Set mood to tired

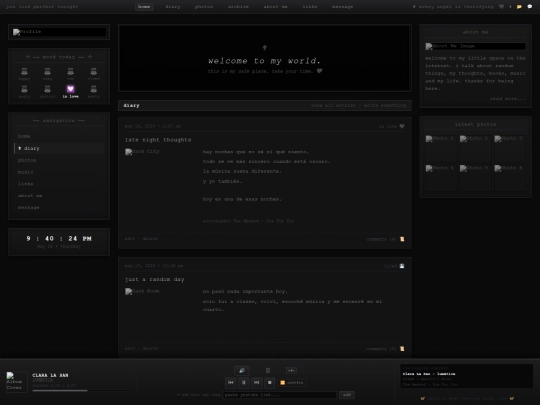(93, 74)
